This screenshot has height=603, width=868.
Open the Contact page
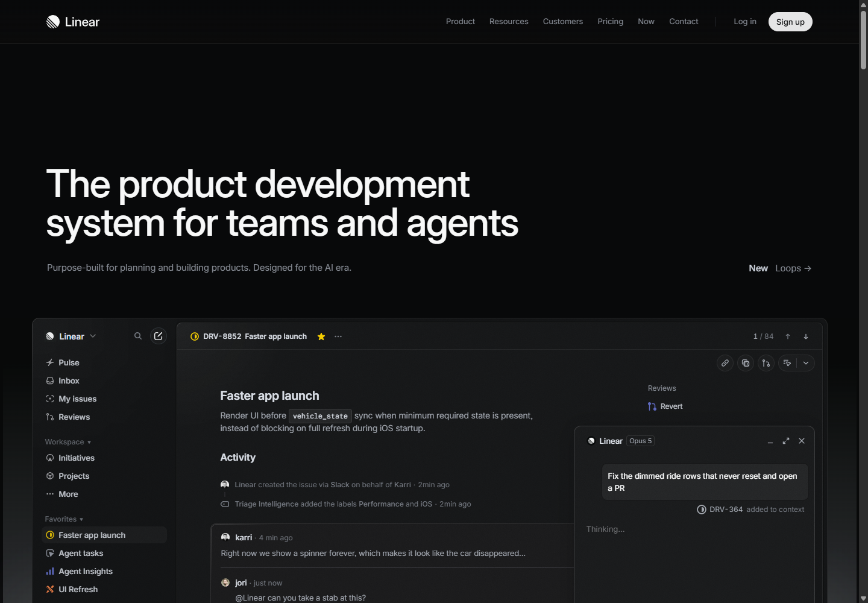(684, 22)
